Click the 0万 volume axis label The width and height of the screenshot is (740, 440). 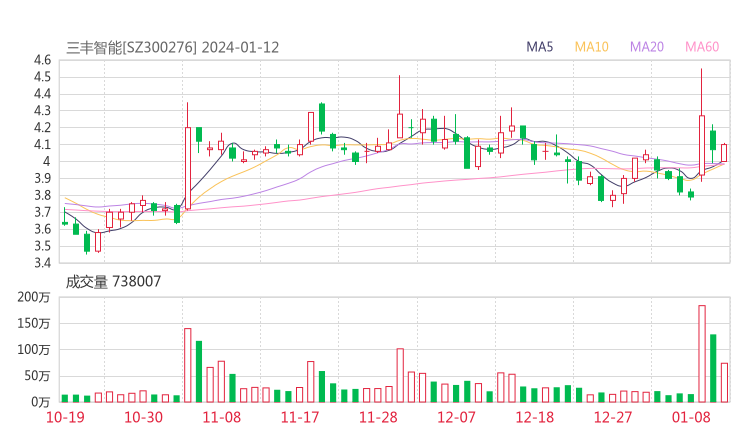click(41, 402)
